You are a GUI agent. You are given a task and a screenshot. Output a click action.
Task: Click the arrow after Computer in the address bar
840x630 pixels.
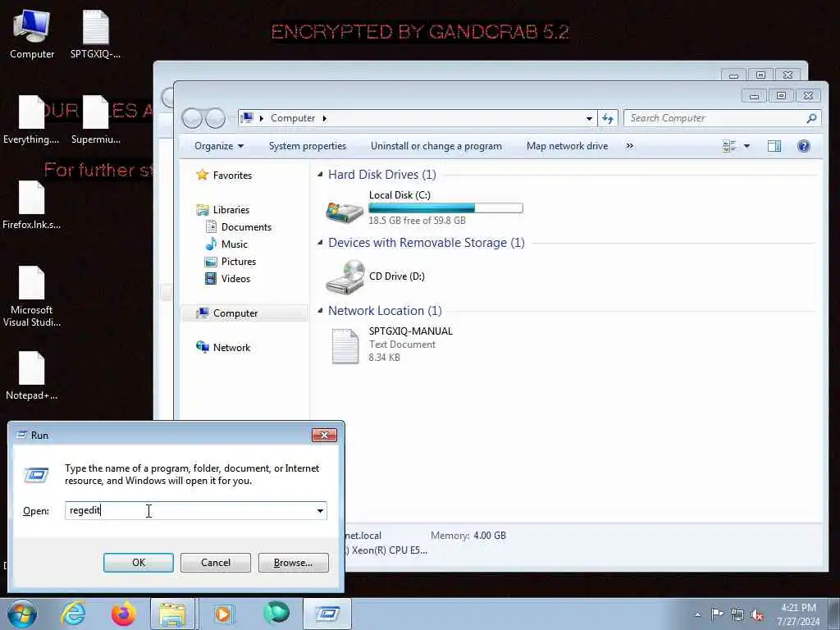point(325,118)
